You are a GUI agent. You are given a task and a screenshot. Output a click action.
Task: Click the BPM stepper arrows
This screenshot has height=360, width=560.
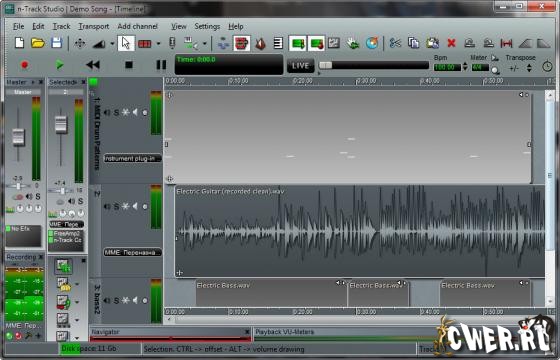465,66
